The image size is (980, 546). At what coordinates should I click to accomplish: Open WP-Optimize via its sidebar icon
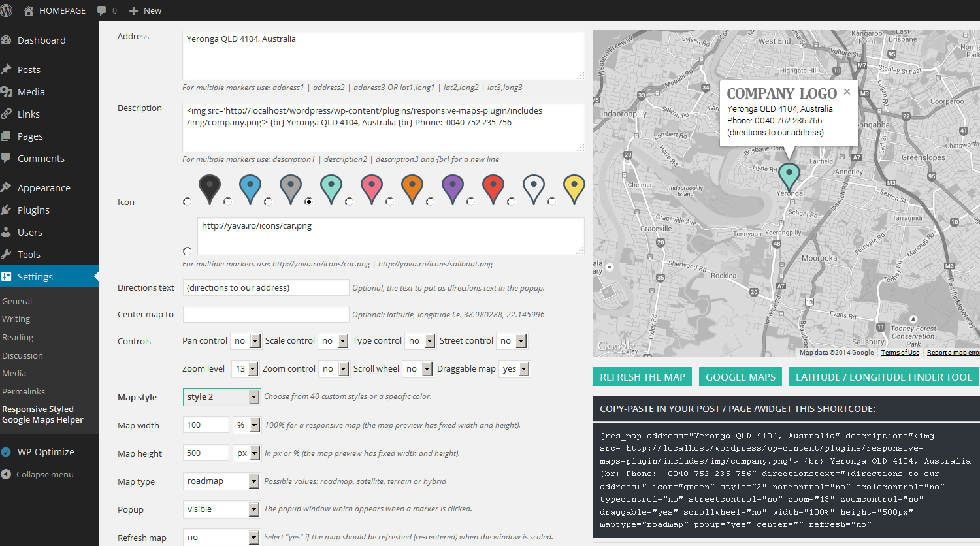(7, 451)
